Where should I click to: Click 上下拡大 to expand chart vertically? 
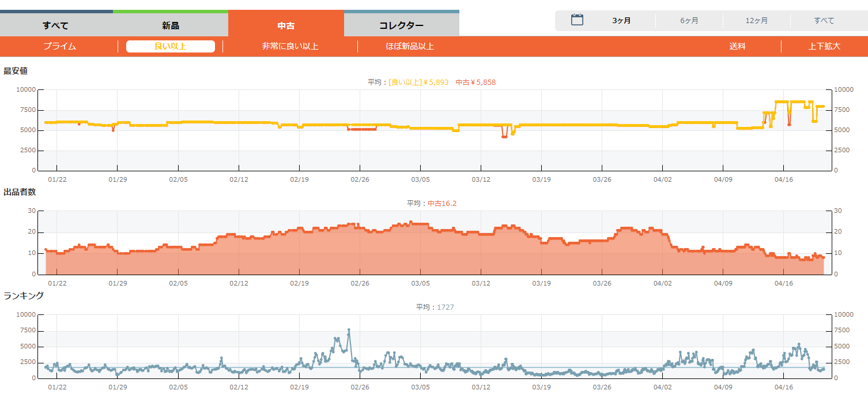pos(824,46)
